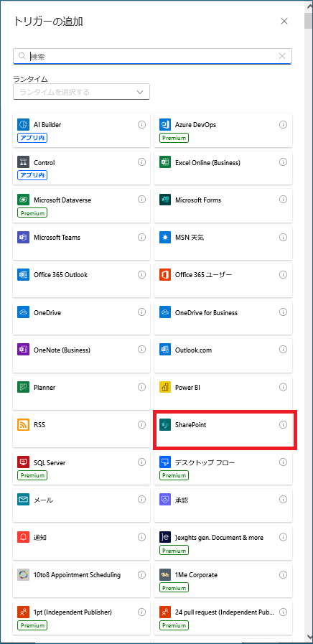Screen dimensions: 313x644
Task: Choose the Microsoft Forms label
Action: (198, 200)
